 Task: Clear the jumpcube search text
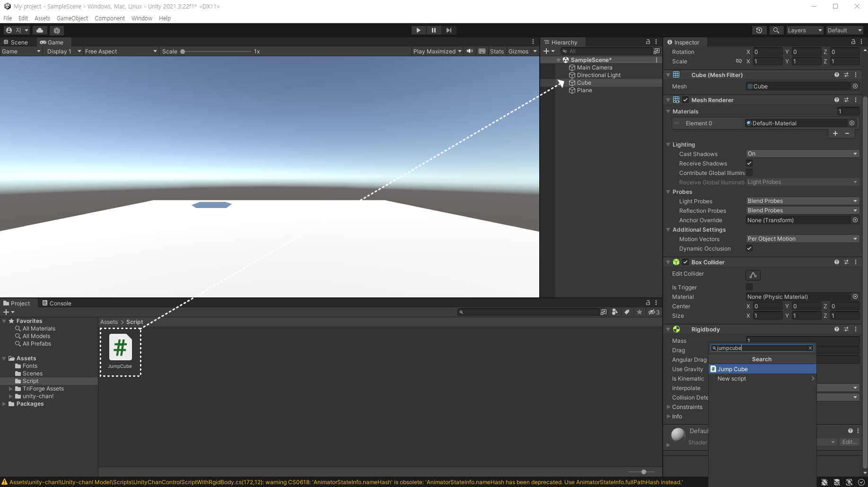tap(810, 348)
